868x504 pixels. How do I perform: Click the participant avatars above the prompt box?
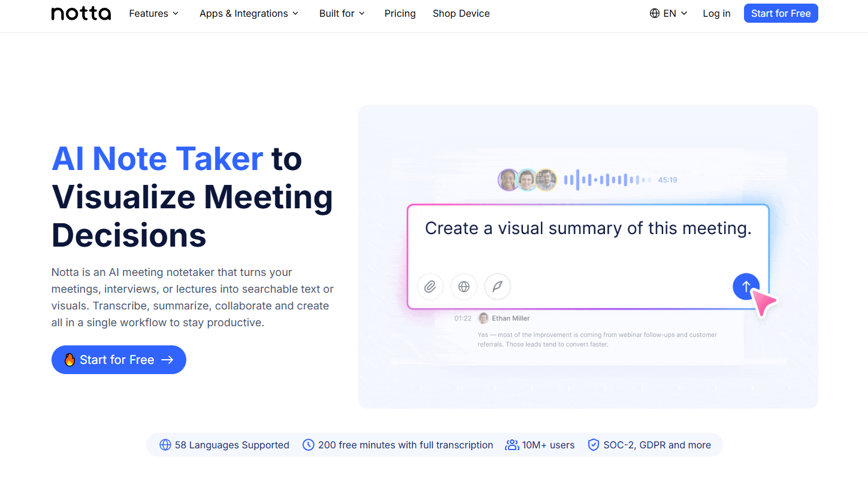click(x=527, y=180)
